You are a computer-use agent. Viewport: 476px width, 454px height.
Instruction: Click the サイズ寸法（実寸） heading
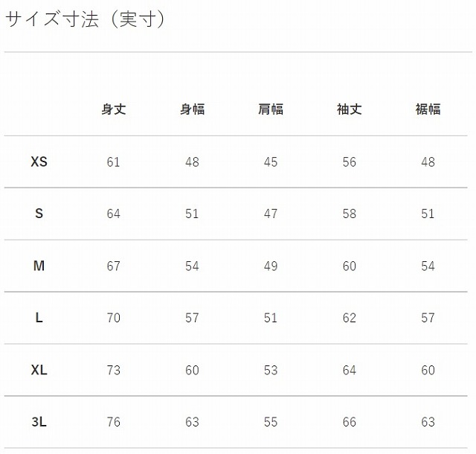(x=85, y=20)
